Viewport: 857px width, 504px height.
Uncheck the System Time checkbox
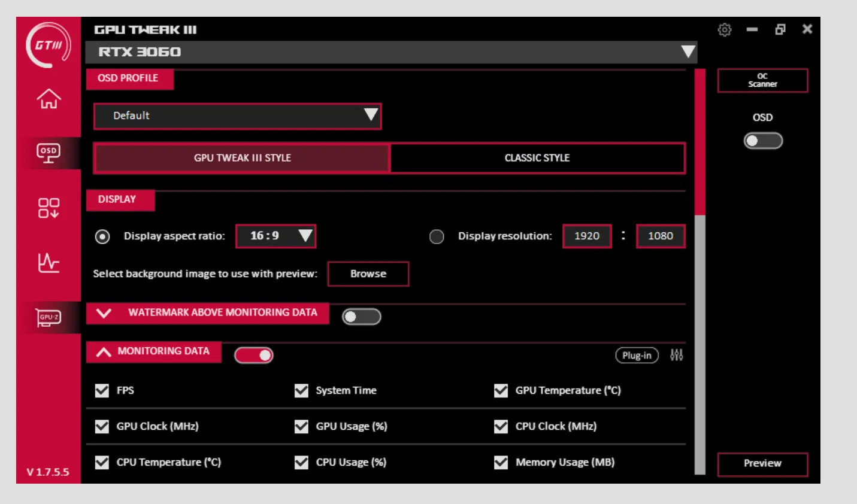point(301,391)
